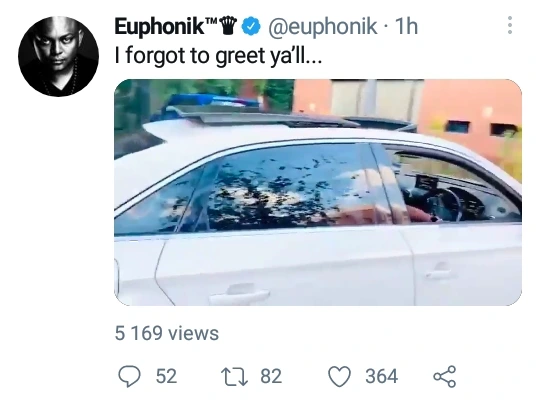Click the tweet text 'I forgot to greet ya'll...'
The height and width of the screenshot is (406, 540).
[218, 55]
